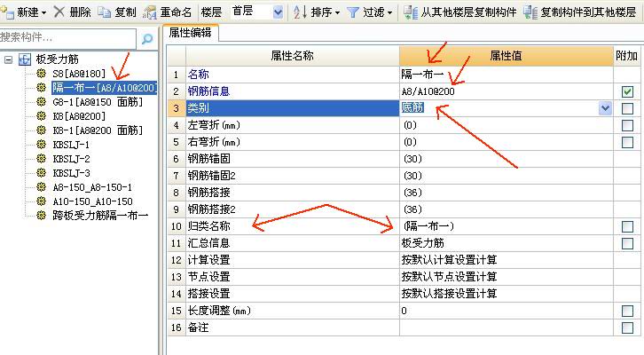Viewport: 644px width, 355px height.
Task: Click the 属性值 column header
Action: coord(506,56)
